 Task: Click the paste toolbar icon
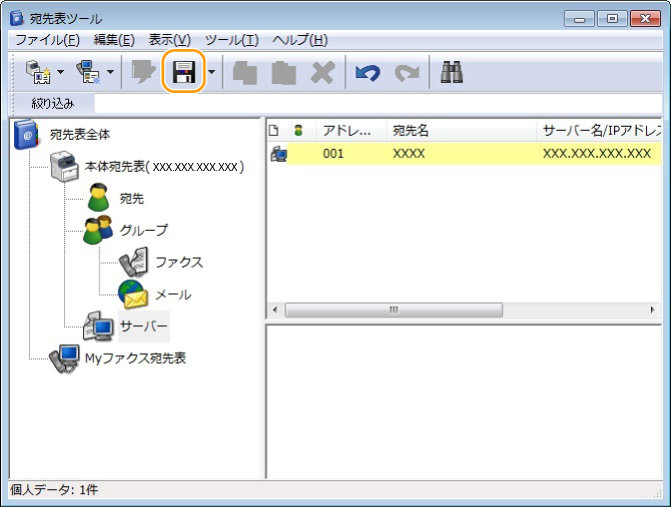coord(284,72)
